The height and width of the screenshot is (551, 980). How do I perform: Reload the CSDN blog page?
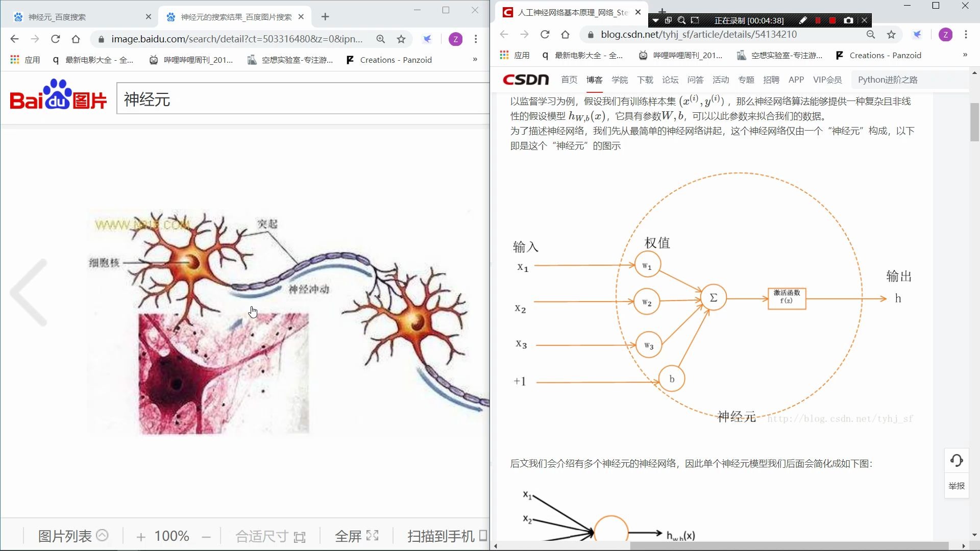(x=545, y=34)
